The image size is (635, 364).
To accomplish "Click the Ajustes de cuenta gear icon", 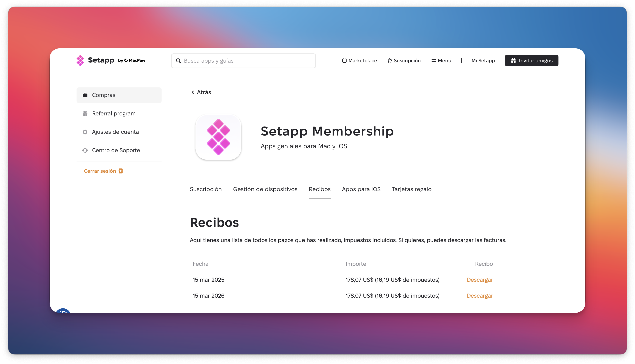I will (x=85, y=132).
